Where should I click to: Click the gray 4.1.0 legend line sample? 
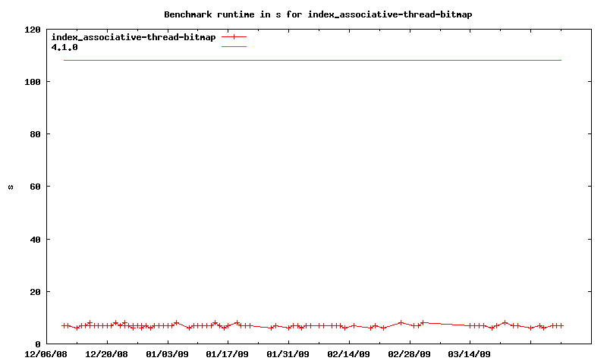pos(234,47)
